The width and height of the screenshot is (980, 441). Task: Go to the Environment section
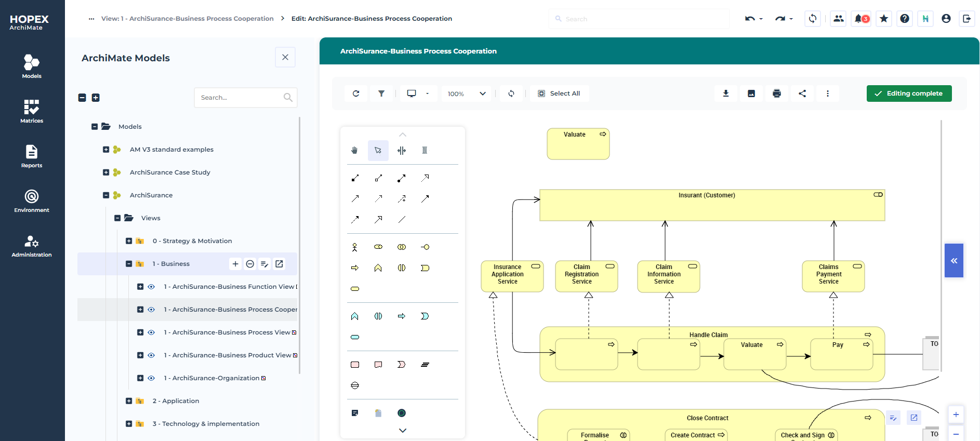32,201
